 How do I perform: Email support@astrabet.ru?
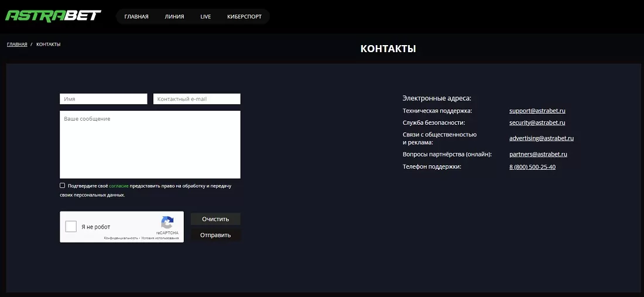coord(537,111)
